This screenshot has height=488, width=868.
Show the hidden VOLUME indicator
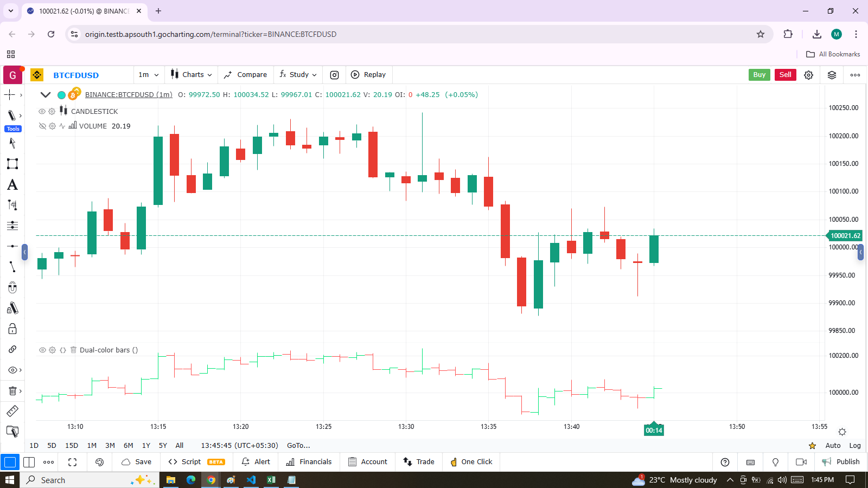(x=42, y=126)
